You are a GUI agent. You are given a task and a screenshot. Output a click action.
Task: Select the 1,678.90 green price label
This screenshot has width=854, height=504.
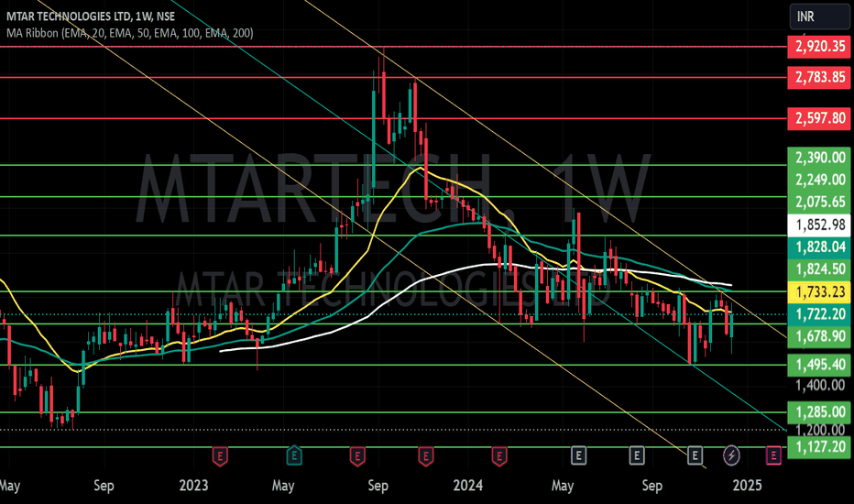click(x=819, y=336)
